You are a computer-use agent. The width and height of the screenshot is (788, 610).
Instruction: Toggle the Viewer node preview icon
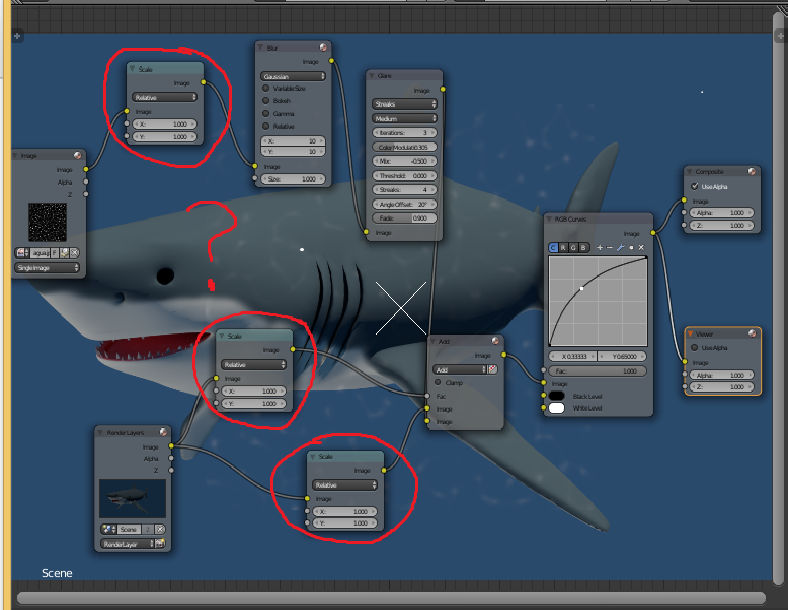752,334
